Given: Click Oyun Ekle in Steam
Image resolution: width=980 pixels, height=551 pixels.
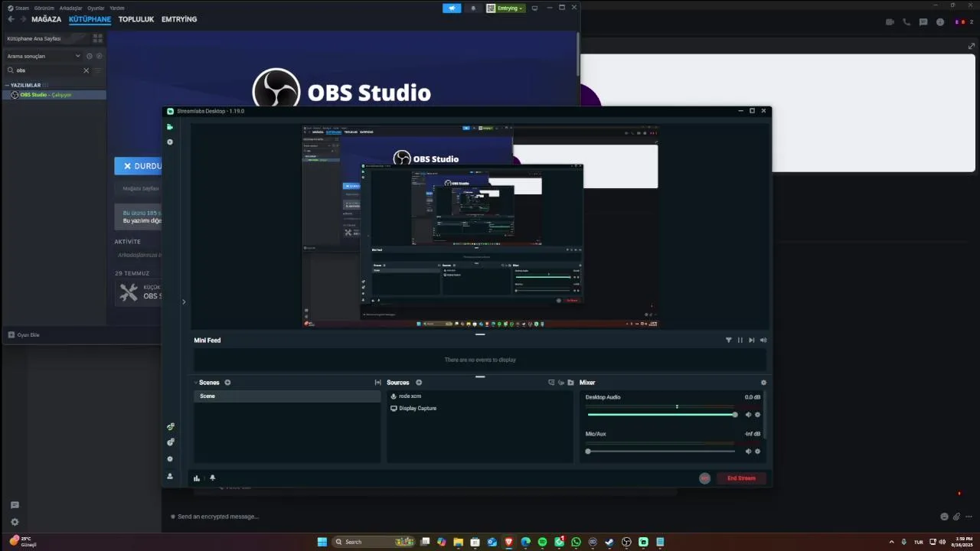Looking at the screenshot, I should (x=24, y=334).
